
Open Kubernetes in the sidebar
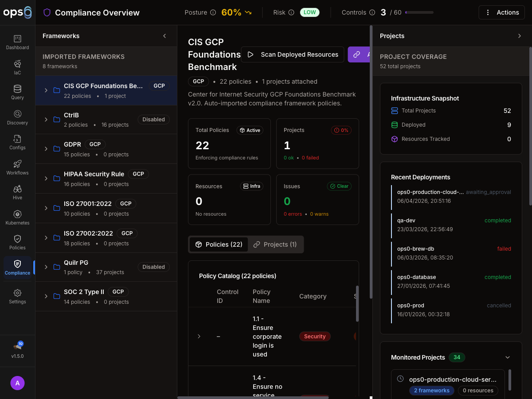click(17, 215)
